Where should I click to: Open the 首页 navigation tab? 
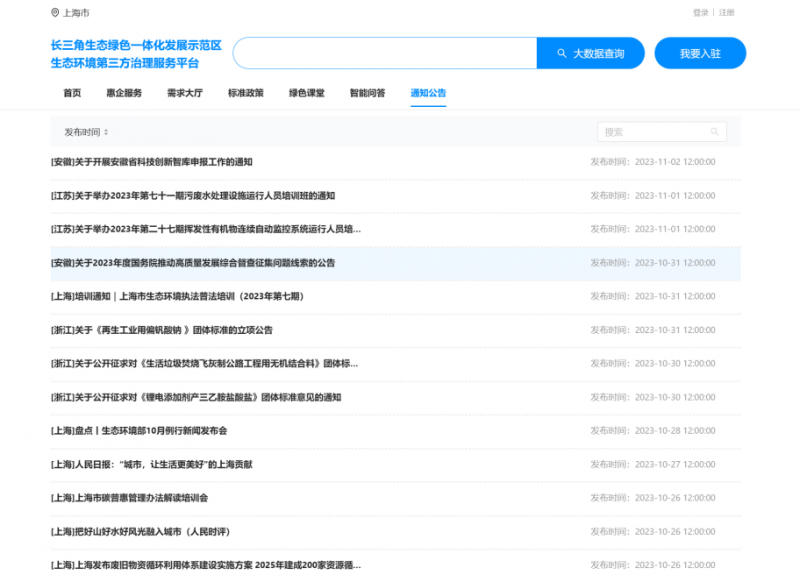pyautogui.click(x=72, y=93)
